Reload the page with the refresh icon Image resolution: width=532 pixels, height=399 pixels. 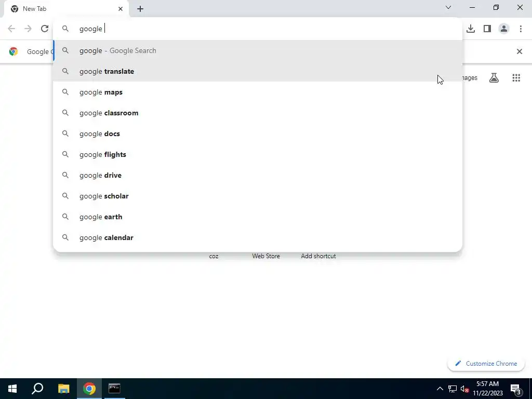click(x=45, y=29)
